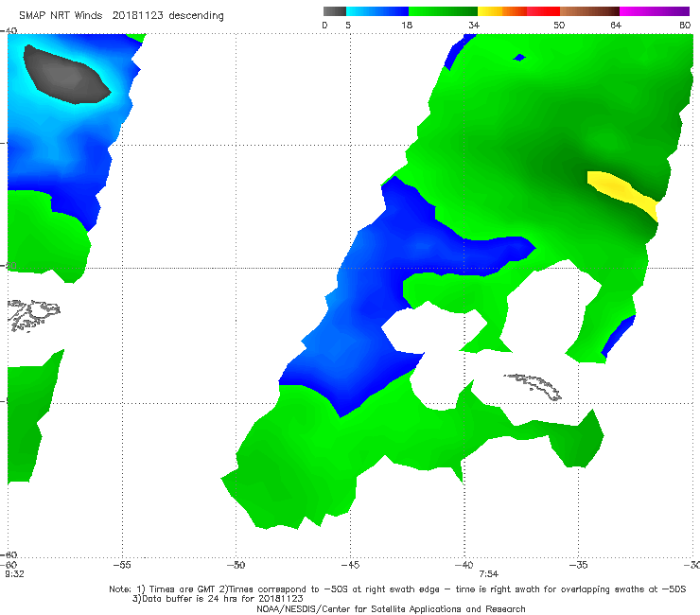Image resolution: width=700 pixels, height=615 pixels.
Task: Click the color bar label '64'
Action: [616, 25]
